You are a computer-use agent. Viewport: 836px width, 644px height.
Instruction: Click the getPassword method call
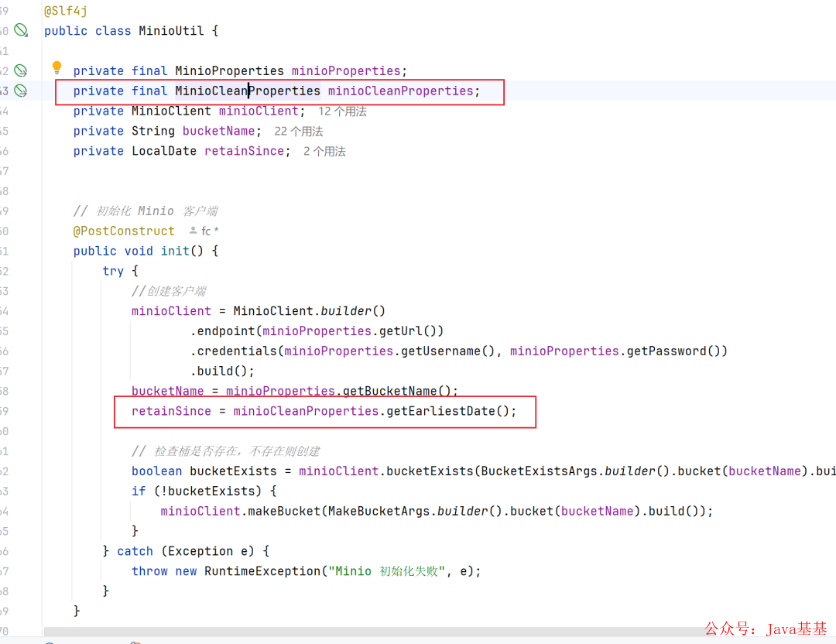click(667, 351)
